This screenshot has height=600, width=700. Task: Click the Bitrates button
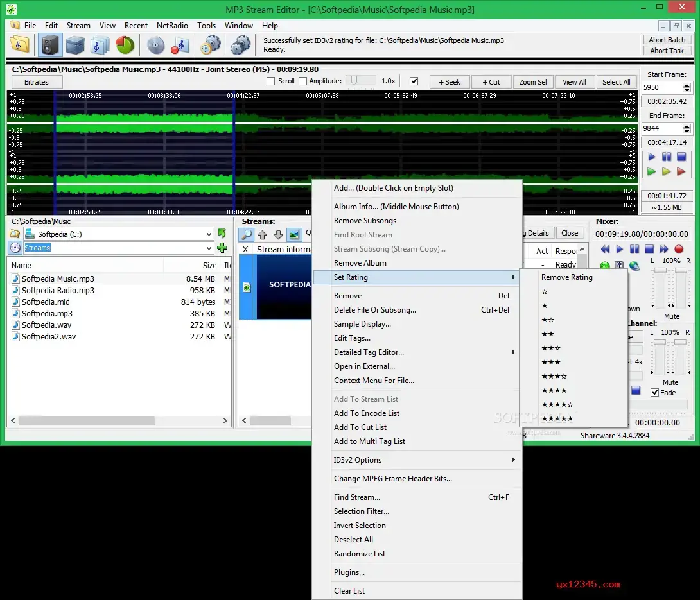click(x=37, y=82)
